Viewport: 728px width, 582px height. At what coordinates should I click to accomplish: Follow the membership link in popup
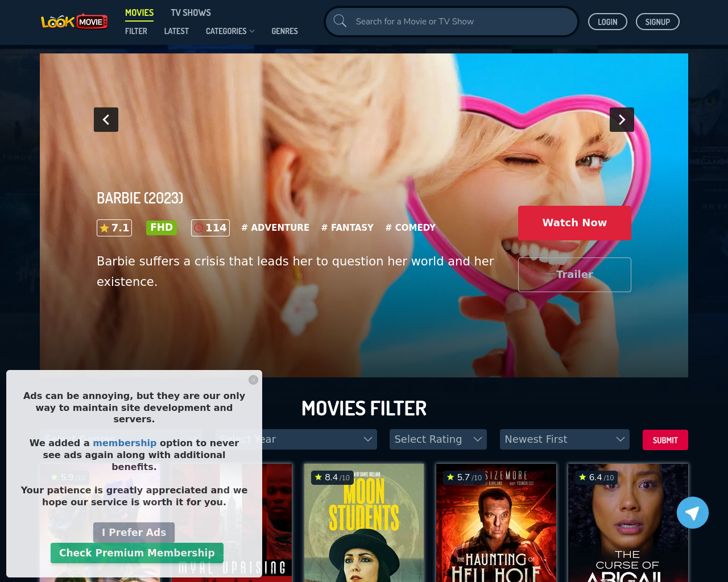click(125, 443)
